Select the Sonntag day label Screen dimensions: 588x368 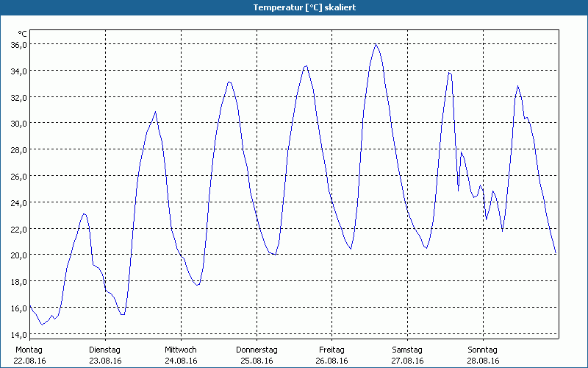click(x=483, y=350)
